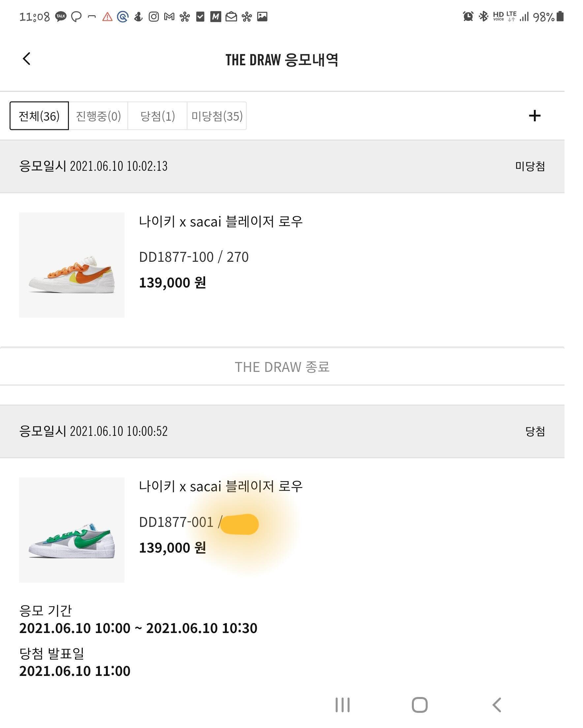Switch to the 진행중(0) tab
The image size is (583, 728).
coord(98,116)
